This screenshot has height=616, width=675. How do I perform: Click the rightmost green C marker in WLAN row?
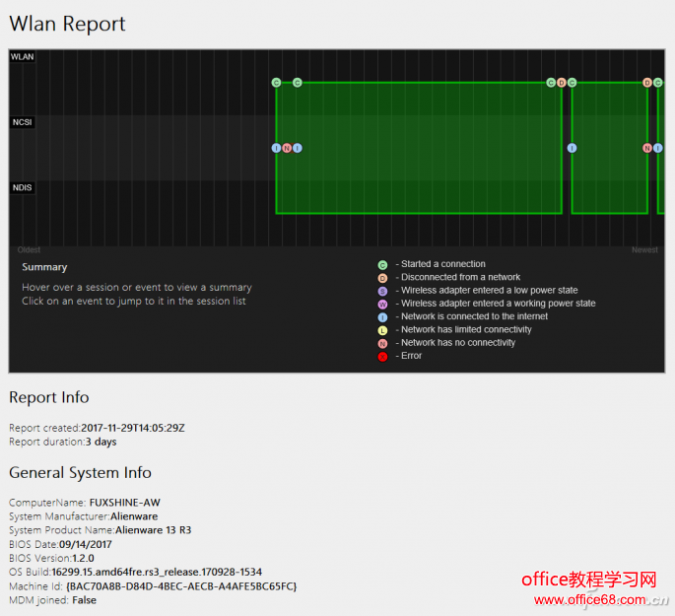coord(658,82)
